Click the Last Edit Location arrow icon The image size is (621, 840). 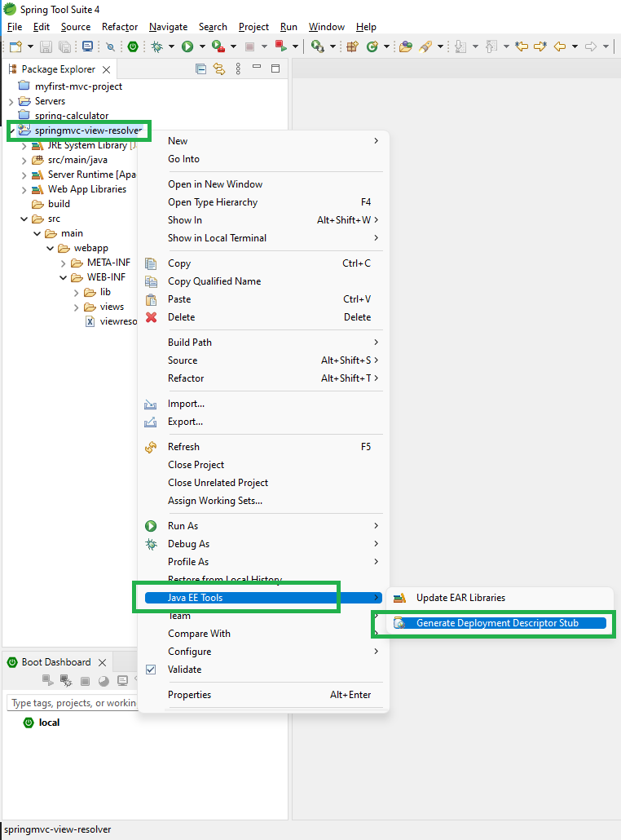pyautogui.click(x=522, y=46)
